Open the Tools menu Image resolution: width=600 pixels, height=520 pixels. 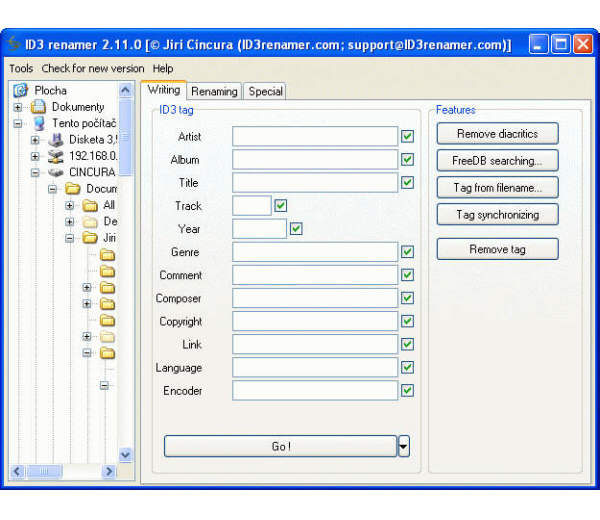(x=20, y=68)
